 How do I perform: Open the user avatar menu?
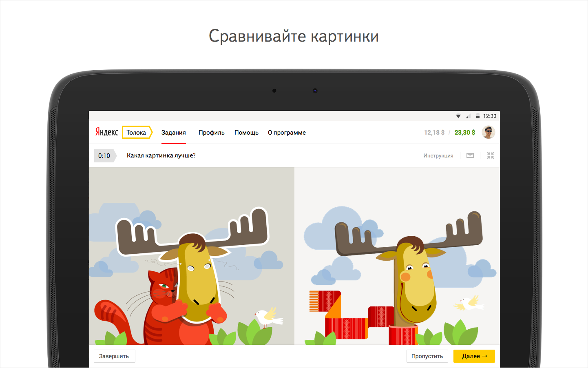(489, 132)
